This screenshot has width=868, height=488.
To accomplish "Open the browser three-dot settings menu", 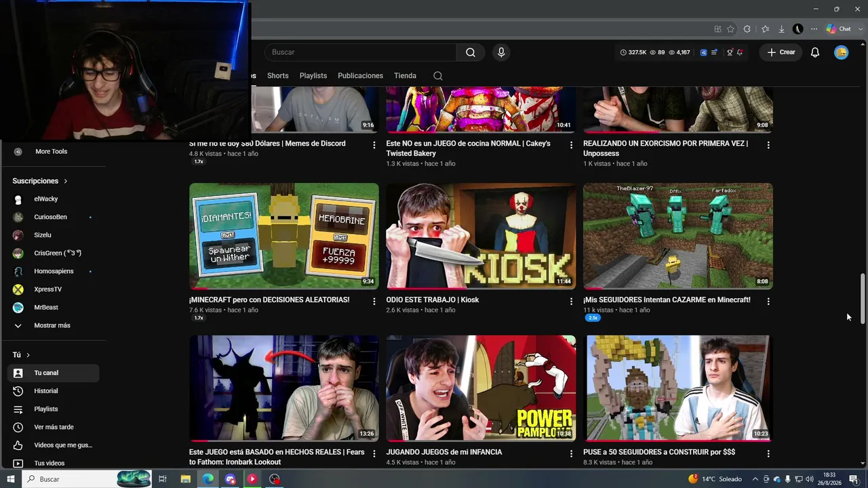I will [814, 29].
